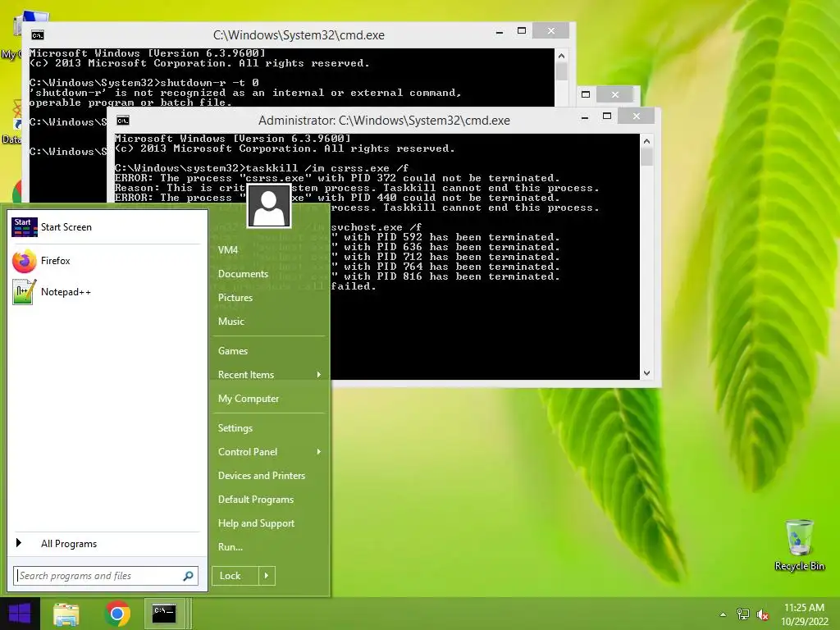Focus the Search programs and files box
This screenshot has width=840, height=630.
point(106,576)
